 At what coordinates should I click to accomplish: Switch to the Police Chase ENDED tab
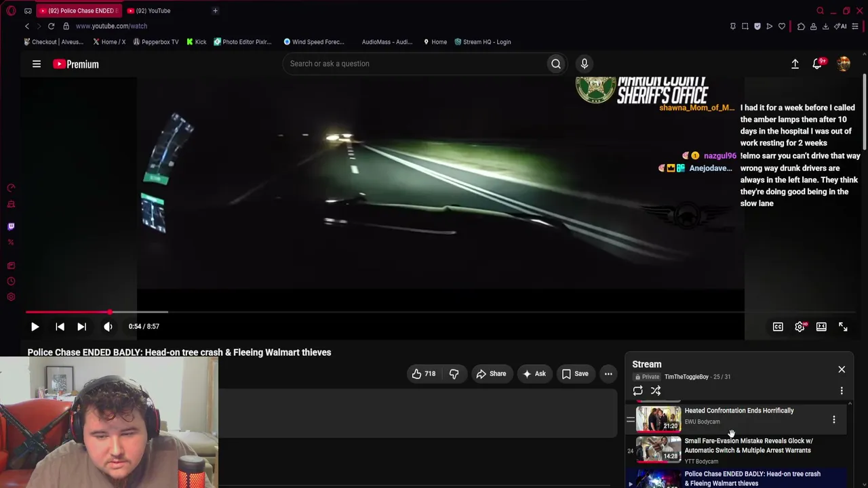click(x=80, y=11)
